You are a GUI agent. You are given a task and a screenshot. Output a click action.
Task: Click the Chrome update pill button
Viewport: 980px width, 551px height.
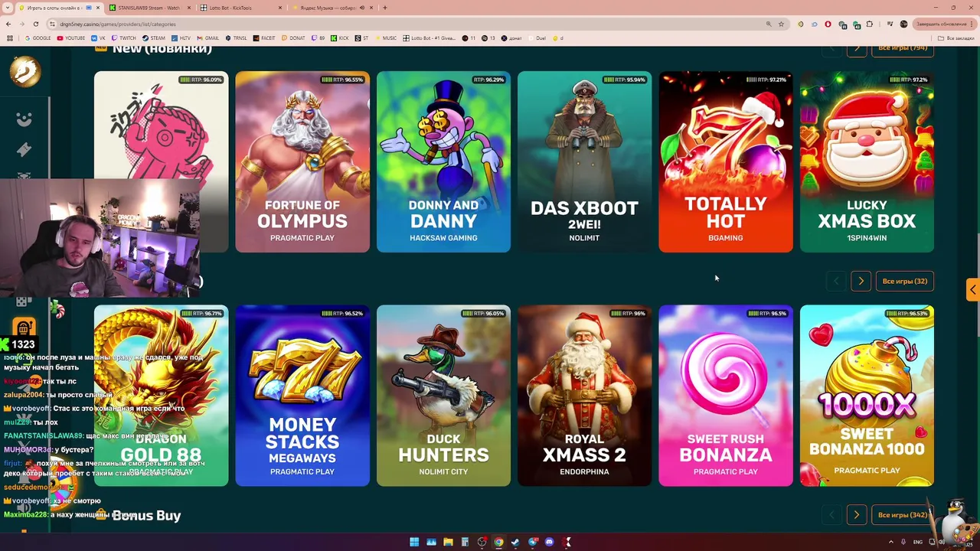point(944,24)
